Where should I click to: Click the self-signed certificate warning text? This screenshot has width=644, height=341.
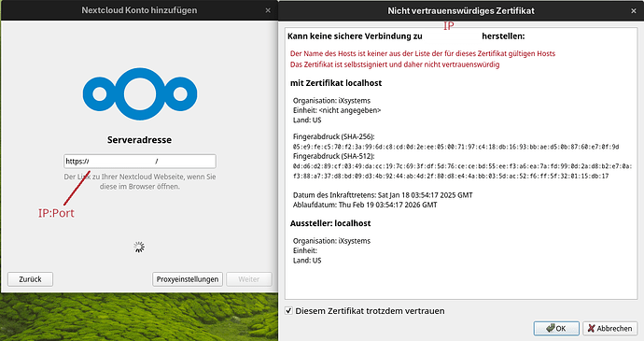[395, 64]
